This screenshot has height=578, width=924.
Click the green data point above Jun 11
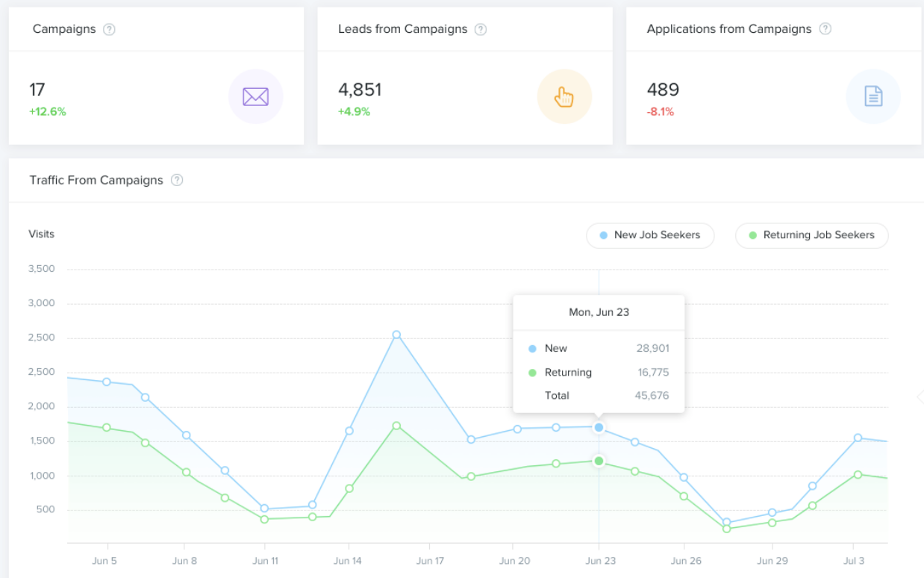(264, 519)
